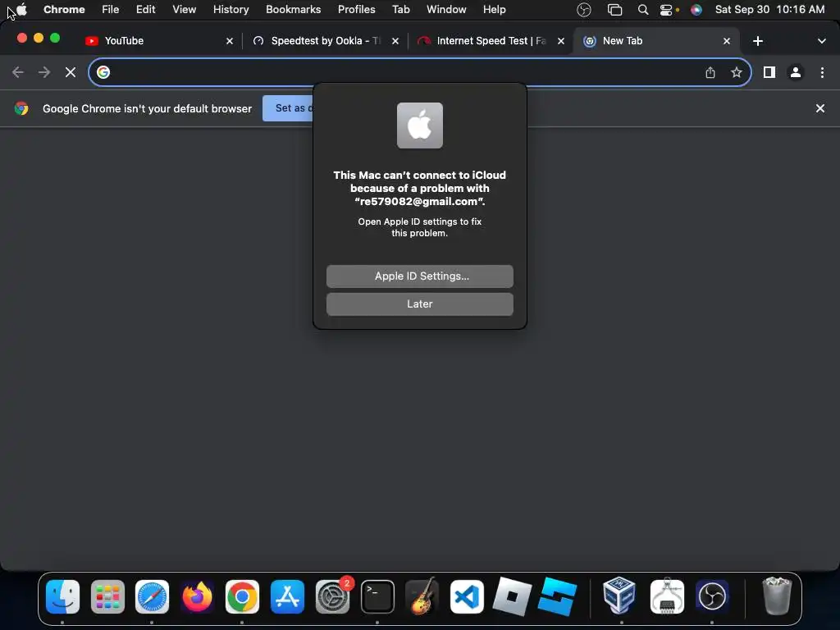Launch Firefox from the Dock
Viewport: 840px width, 630px height.
click(197, 596)
